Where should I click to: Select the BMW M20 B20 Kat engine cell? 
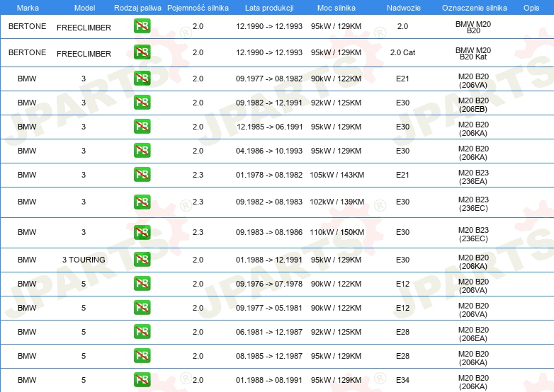point(473,54)
